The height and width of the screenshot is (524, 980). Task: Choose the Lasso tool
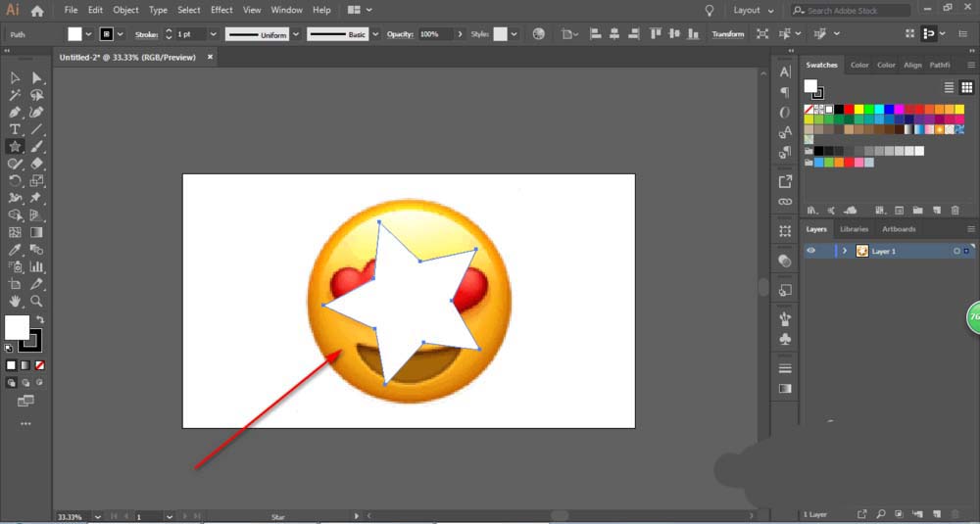[37, 95]
